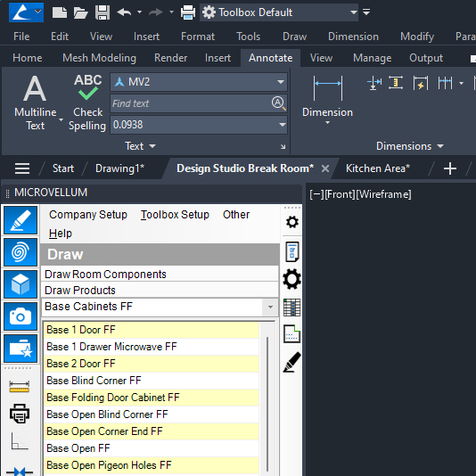Screen dimensions: 476x476
Task: Open the 0.0938 text height dropdown
Action: [x=199, y=125]
